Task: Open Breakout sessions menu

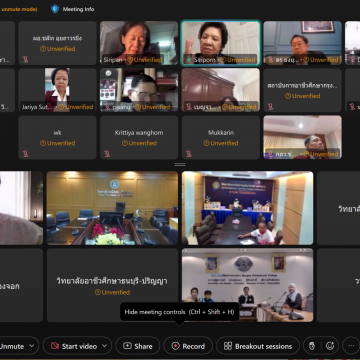Action: [258, 346]
